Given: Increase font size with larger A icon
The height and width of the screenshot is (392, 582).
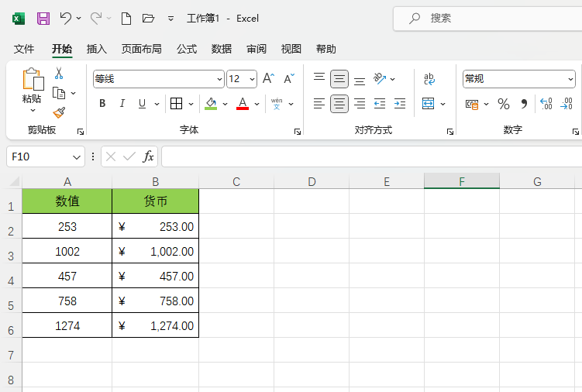Looking at the screenshot, I should point(268,78).
